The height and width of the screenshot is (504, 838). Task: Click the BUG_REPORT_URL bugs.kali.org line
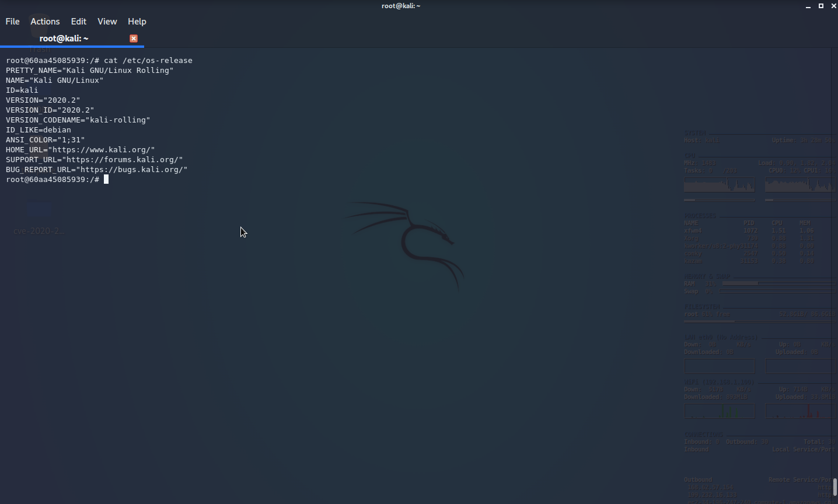point(97,170)
